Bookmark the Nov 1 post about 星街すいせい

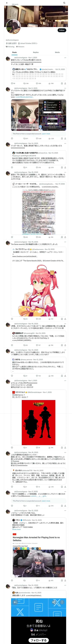pyautogui.click(x=62, y=83)
